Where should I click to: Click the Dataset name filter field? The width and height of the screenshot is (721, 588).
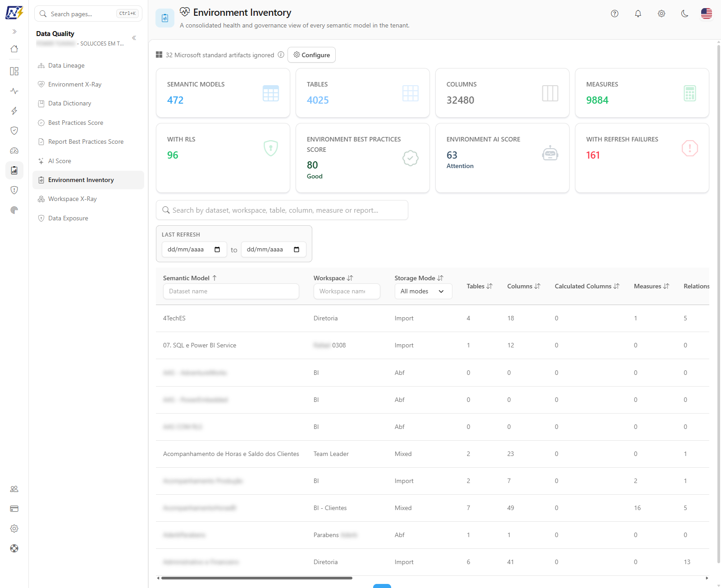231,291
